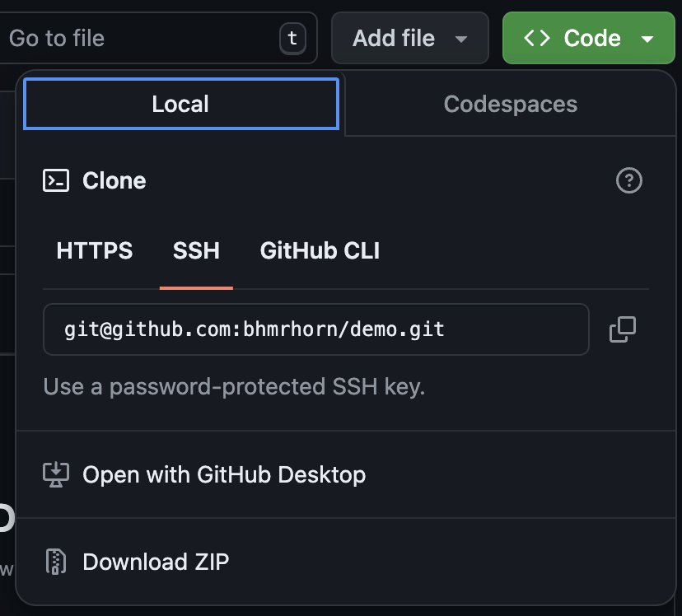
Task: Toggle the green Code dropdown caret
Action: pos(647,39)
